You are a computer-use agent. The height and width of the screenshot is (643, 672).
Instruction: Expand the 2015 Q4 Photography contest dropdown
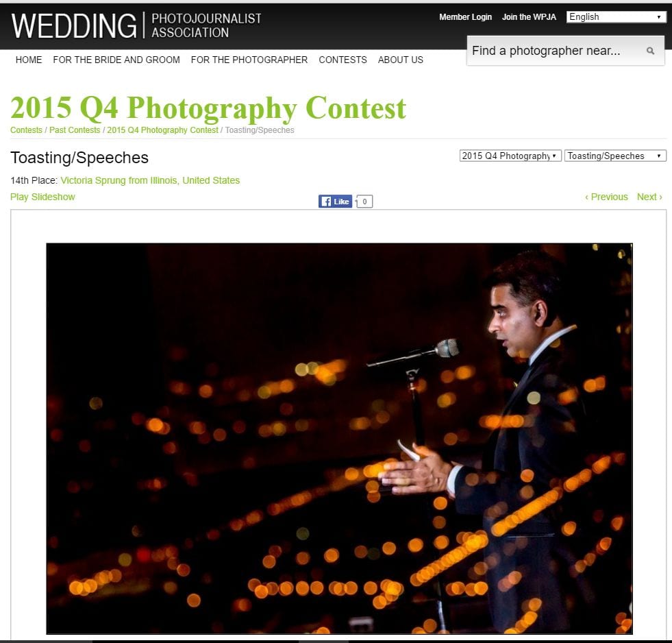click(510, 156)
